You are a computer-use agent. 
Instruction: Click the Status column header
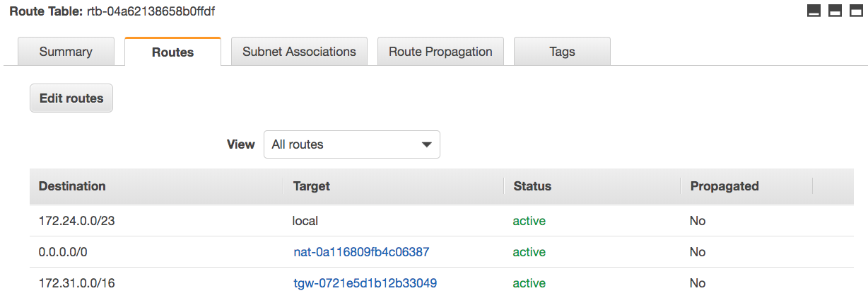(x=532, y=186)
